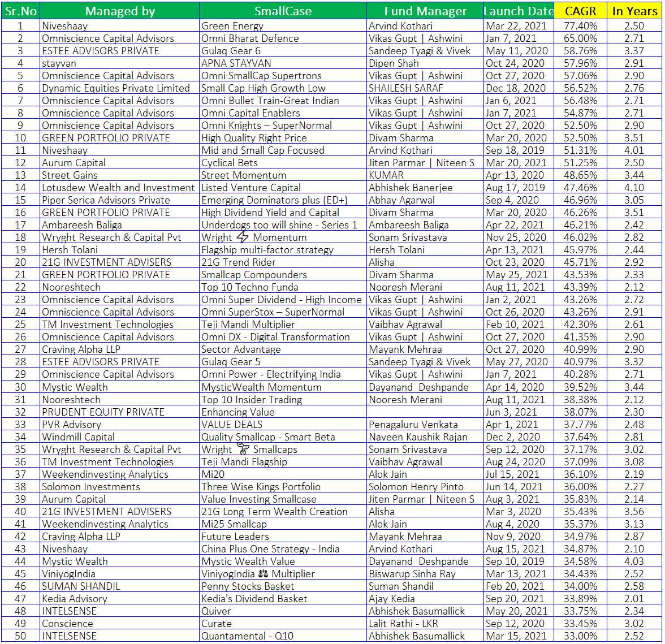Click the 'Teji Mandi Multiplier' cell

[x=283, y=325]
